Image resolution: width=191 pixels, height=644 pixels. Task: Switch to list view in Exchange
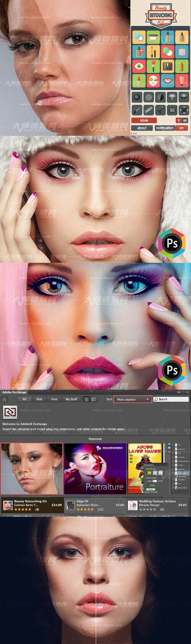coord(94,399)
